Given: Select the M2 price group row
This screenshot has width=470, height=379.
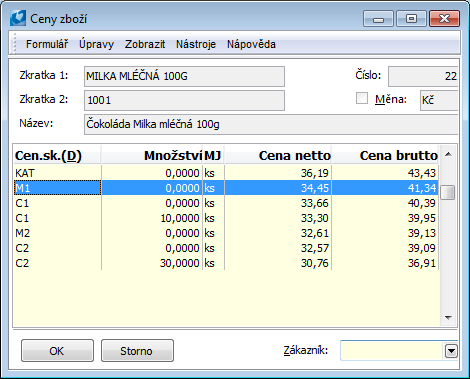Looking at the screenshot, I should pos(226,233).
